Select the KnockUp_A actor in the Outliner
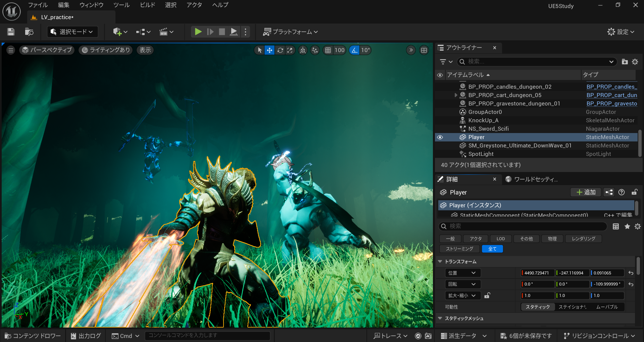644x342 pixels. [483, 120]
